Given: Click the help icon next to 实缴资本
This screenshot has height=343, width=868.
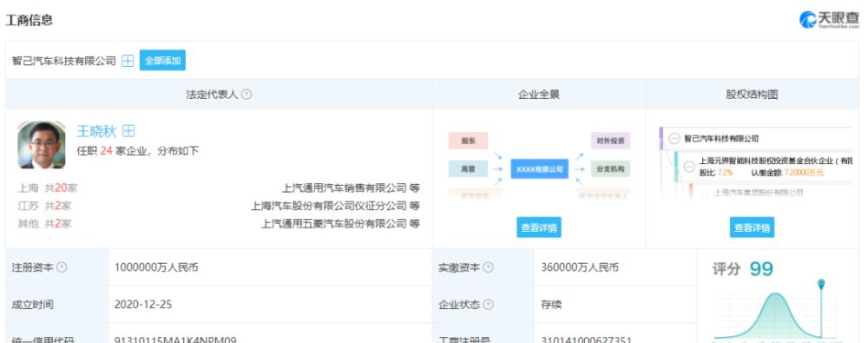Looking at the screenshot, I should (488, 267).
